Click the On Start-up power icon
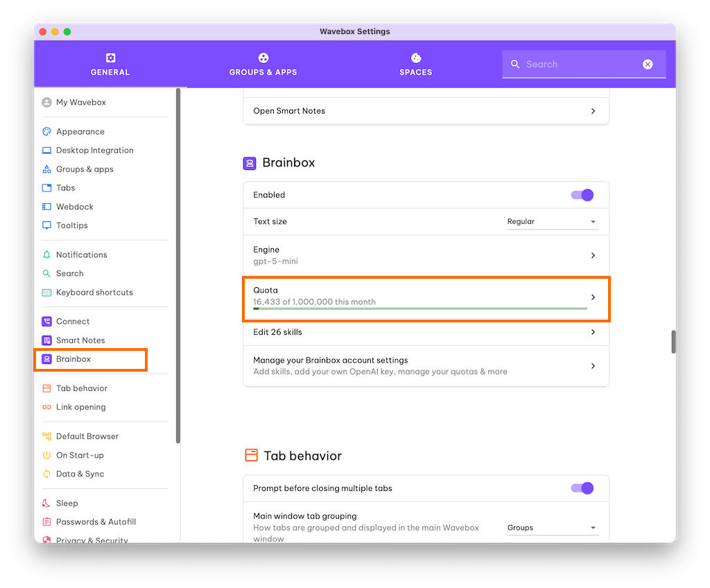 click(46, 455)
